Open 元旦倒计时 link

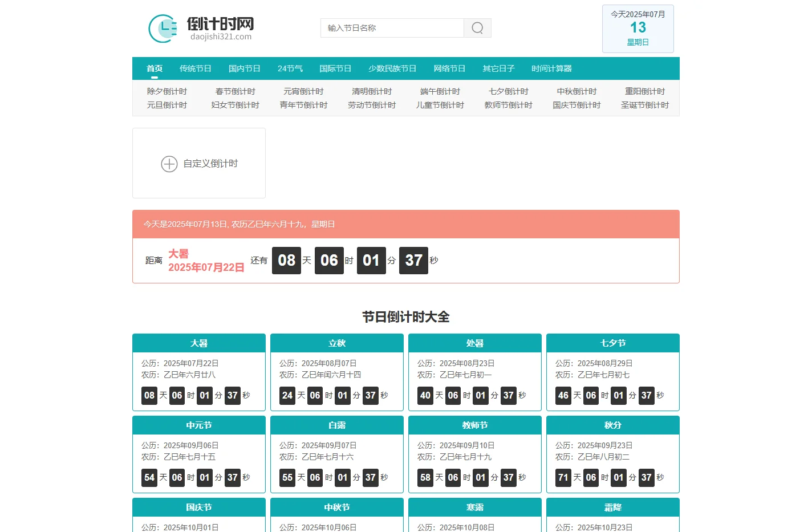(167, 105)
